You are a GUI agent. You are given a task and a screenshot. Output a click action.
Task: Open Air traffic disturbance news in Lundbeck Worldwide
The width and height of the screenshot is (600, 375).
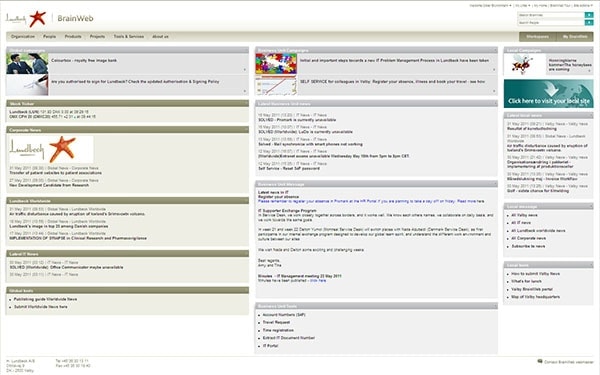(77, 214)
